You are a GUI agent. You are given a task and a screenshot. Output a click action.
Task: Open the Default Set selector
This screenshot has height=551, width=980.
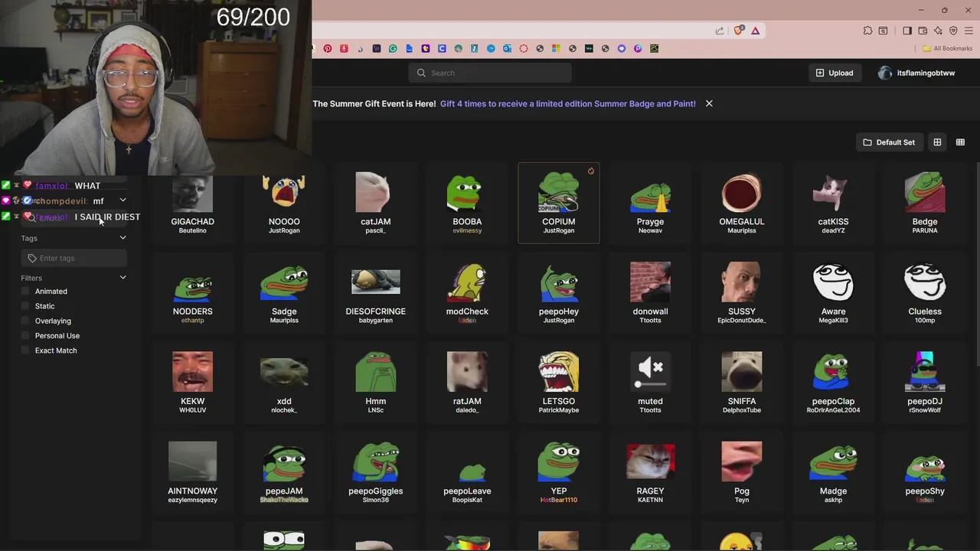[889, 142]
